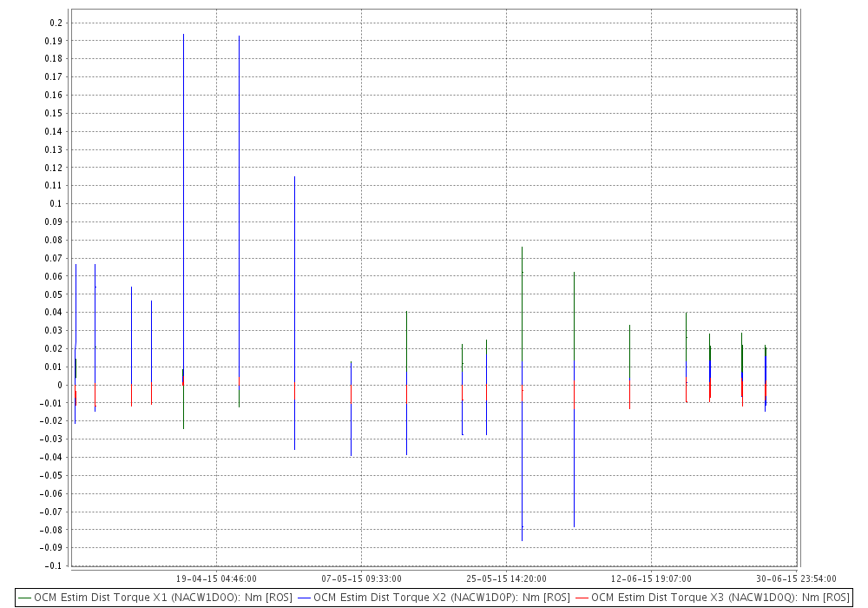Click x-axis label 12-06-15 19:07:00
Image resolution: width=868 pixels, height=608 pixels.
point(651,578)
